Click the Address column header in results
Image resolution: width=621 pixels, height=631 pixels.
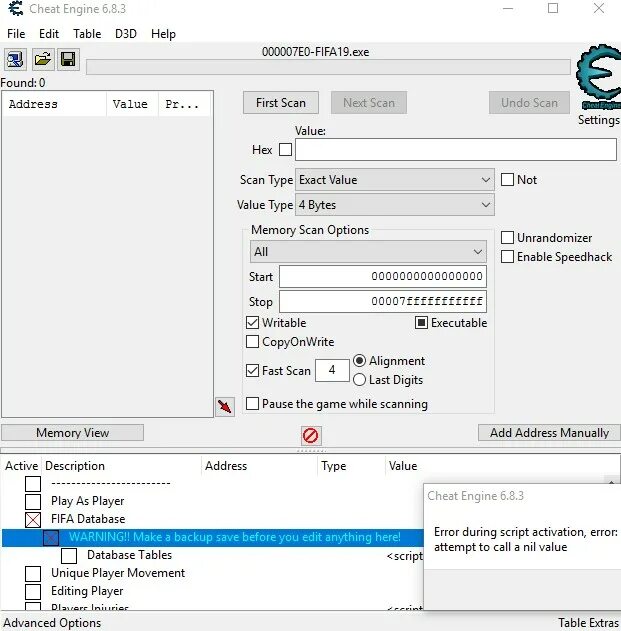click(x=54, y=104)
